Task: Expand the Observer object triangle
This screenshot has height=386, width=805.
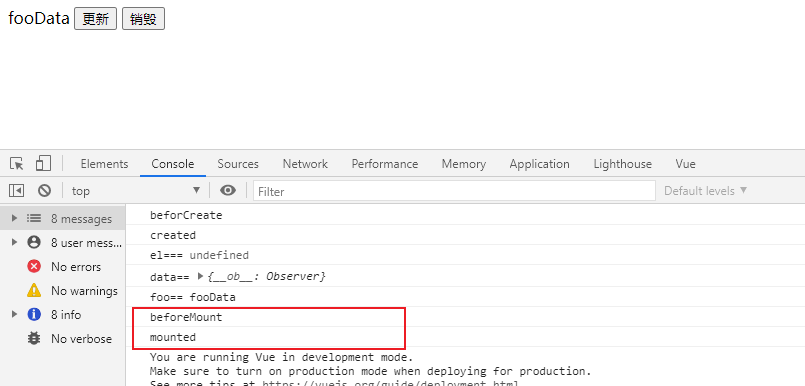Action: tap(200, 276)
